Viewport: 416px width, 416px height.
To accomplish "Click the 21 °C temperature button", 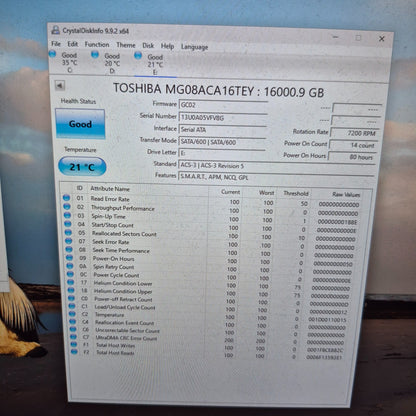I will click(82, 167).
